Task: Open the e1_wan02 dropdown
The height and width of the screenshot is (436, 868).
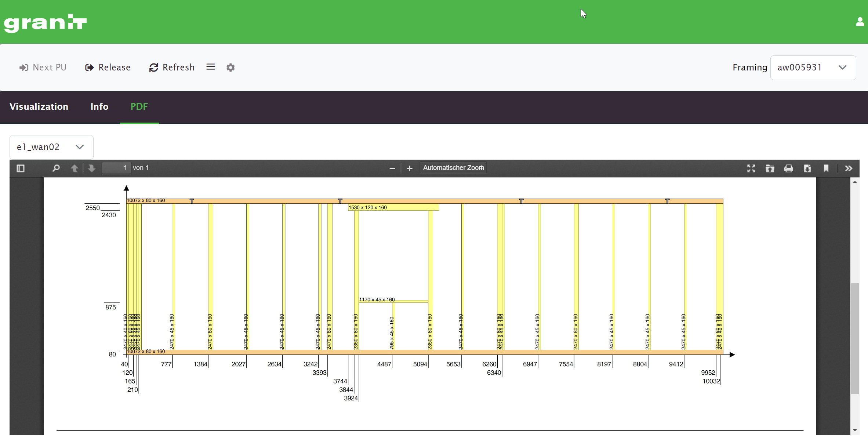Action: coord(51,147)
